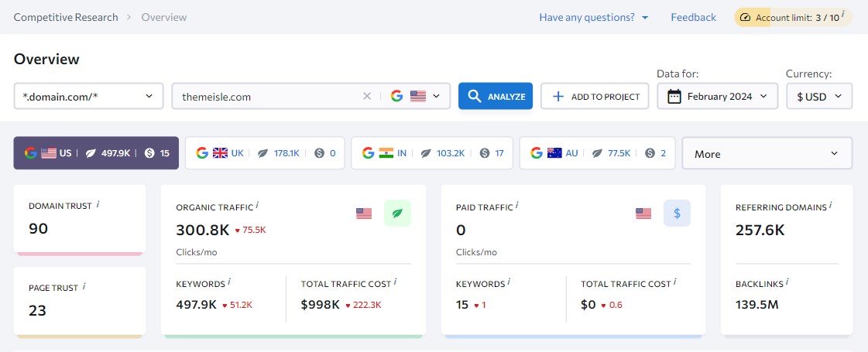The height and width of the screenshot is (352, 868).
Task: Click backlinks value 139.5M
Action: click(x=757, y=304)
